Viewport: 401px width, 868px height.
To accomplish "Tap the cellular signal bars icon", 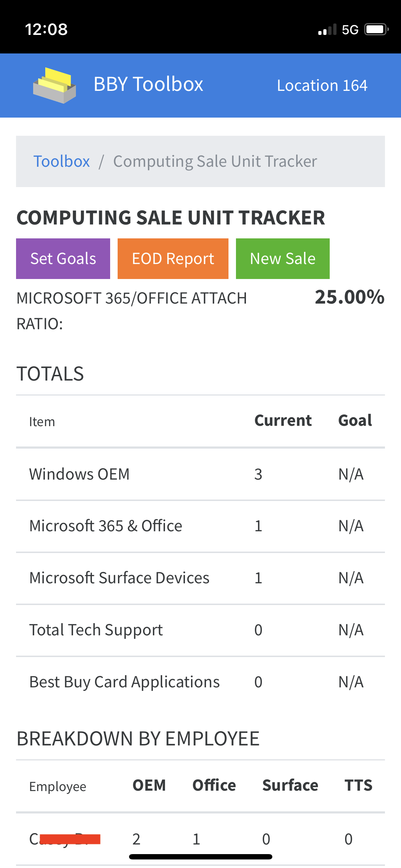I will pyautogui.click(x=327, y=30).
